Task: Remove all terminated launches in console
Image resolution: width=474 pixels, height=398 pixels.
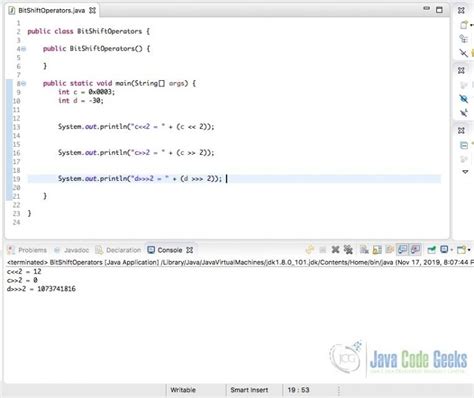Action: coord(348,249)
